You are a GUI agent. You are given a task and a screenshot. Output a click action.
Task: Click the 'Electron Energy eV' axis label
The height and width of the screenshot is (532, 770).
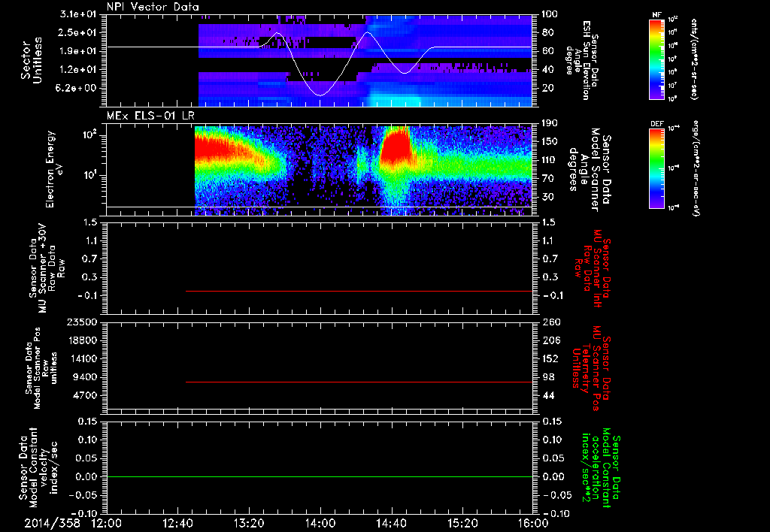(53, 169)
